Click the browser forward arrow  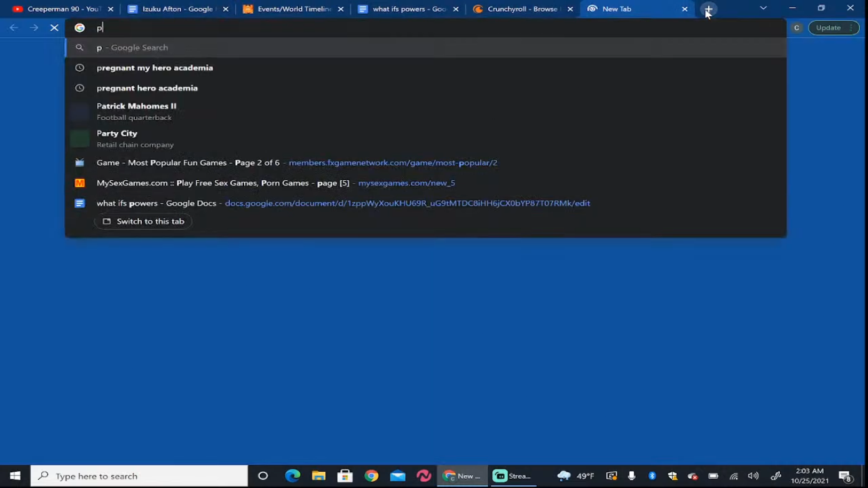tap(34, 27)
